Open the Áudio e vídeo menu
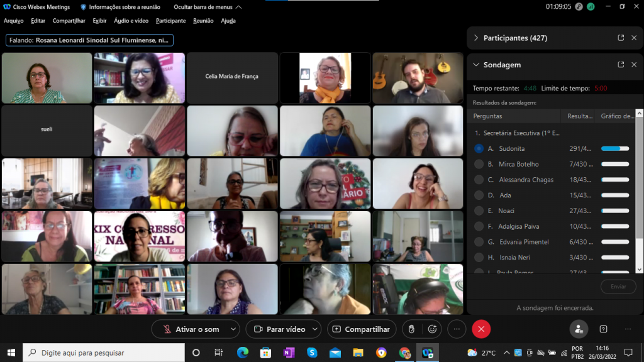This screenshot has width=644, height=362. (x=131, y=21)
